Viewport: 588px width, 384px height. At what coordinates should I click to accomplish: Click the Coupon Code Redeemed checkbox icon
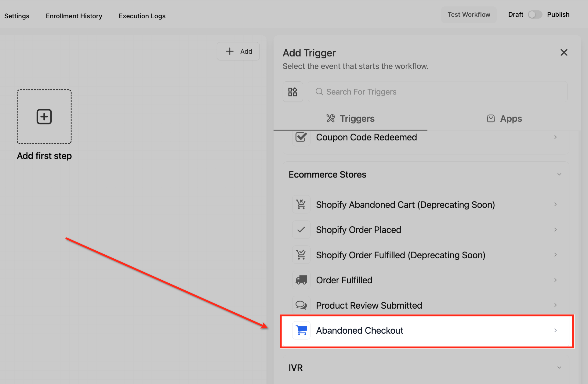tap(301, 137)
